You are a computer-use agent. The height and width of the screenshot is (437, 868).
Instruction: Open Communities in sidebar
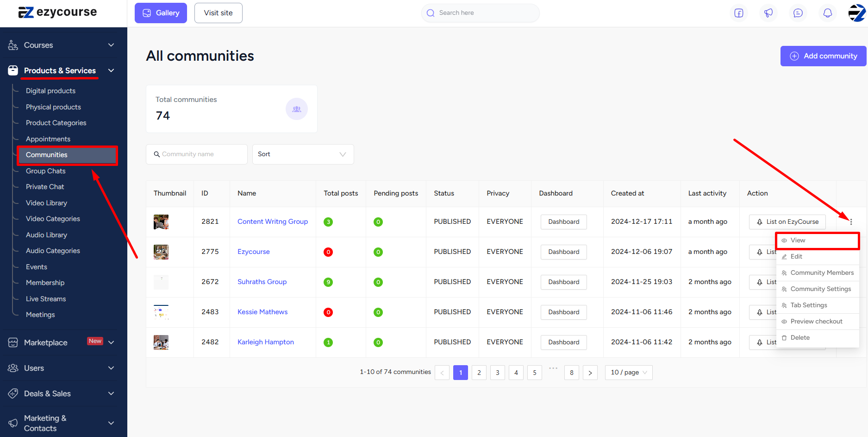(68, 155)
